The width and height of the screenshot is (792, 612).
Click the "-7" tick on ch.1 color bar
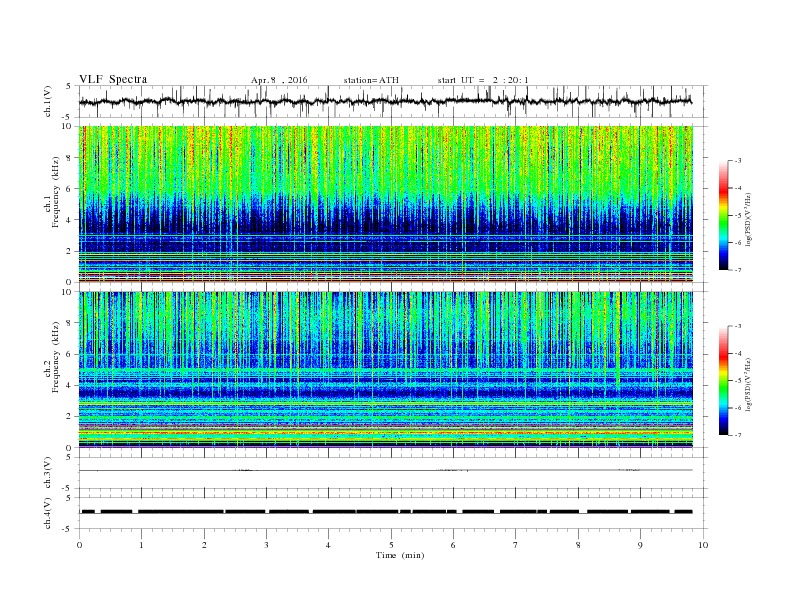pos(738,270)
